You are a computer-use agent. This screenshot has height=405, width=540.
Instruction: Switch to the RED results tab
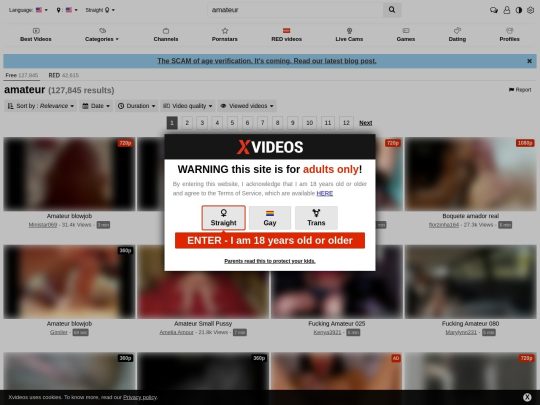coord(63,75)
